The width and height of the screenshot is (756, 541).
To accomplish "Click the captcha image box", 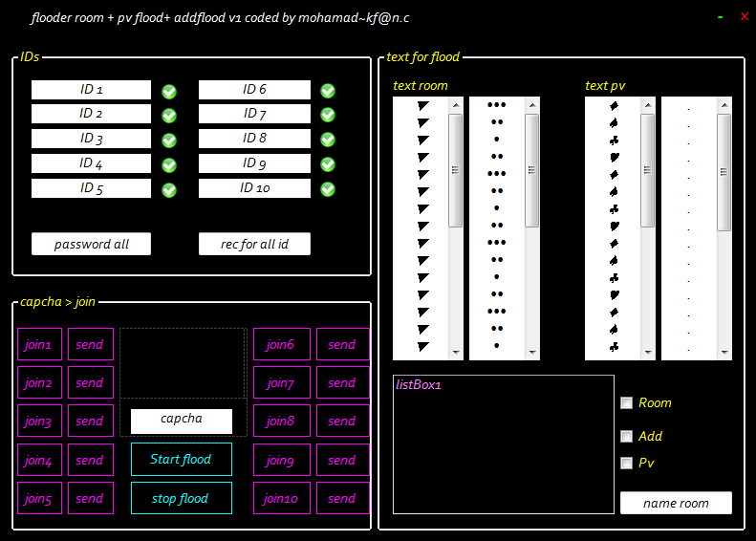I will (183, 363).
